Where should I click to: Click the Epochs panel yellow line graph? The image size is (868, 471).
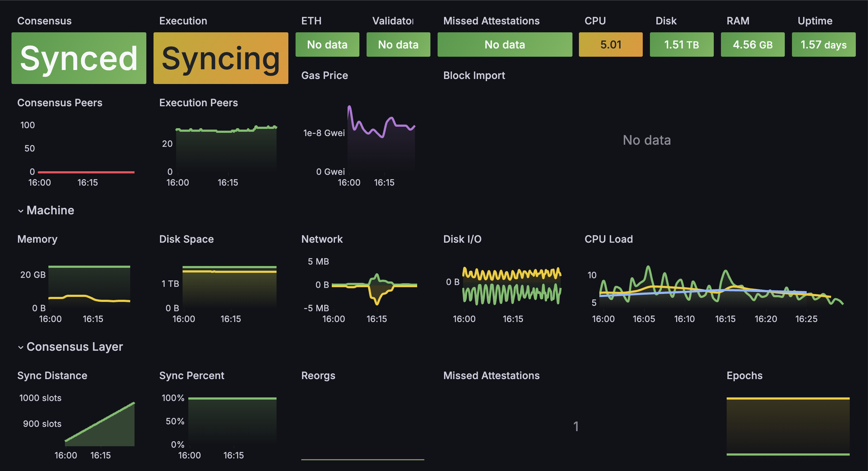(788, 398)
